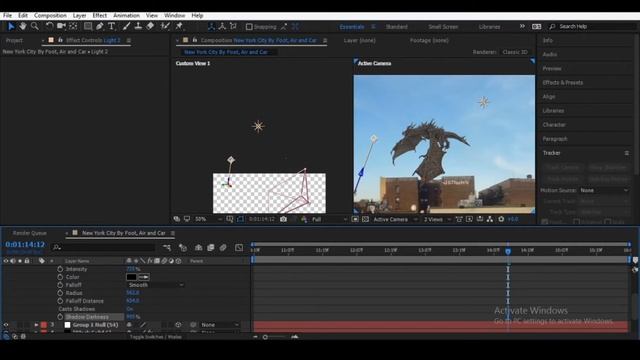The width and height of the screenshot is (640, 360).
Task: Toggle the Intensity stopwatch
Action: 60,269
